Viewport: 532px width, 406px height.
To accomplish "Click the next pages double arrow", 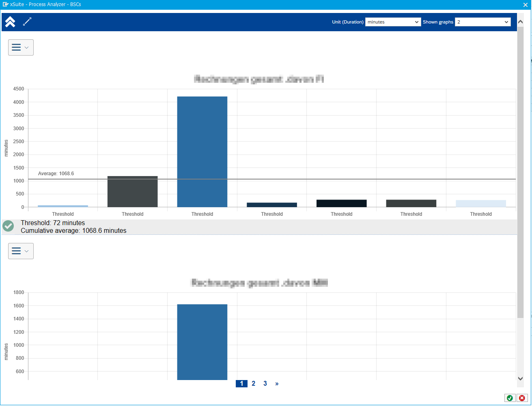I will (x=277, y=384).
